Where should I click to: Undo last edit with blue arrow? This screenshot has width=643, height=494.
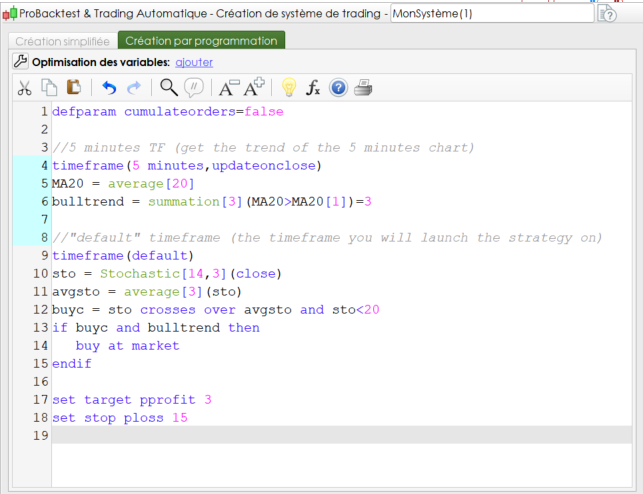click(109, 88)
